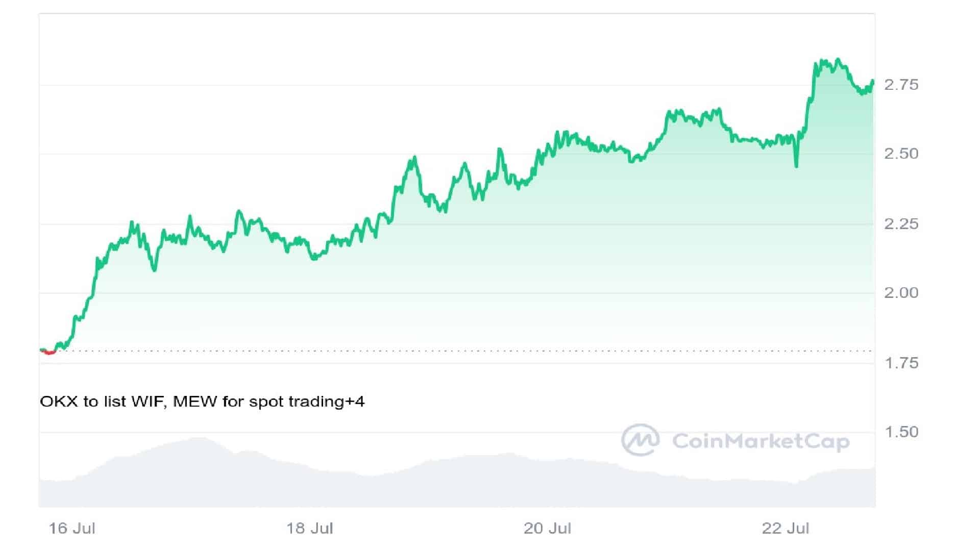This screenshot has height=551, width=980.
Task: Click the 1.75 price axis label
Action: coord(901,363)
